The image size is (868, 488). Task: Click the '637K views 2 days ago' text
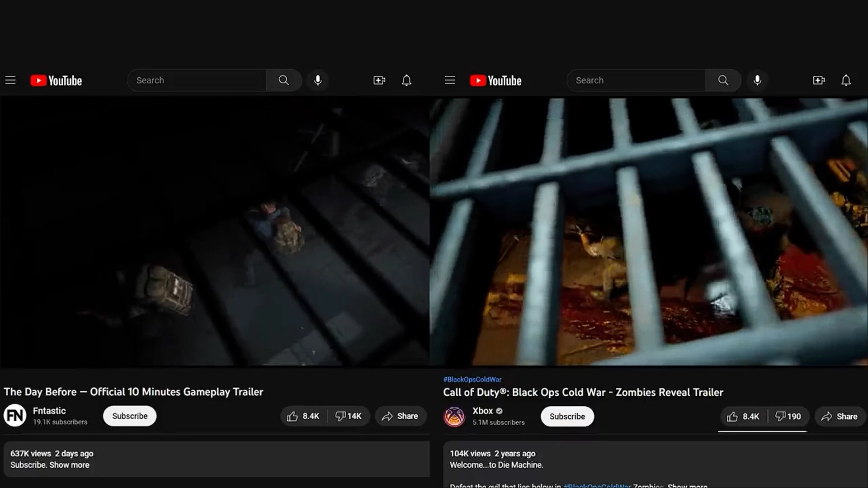coord(52,454)
